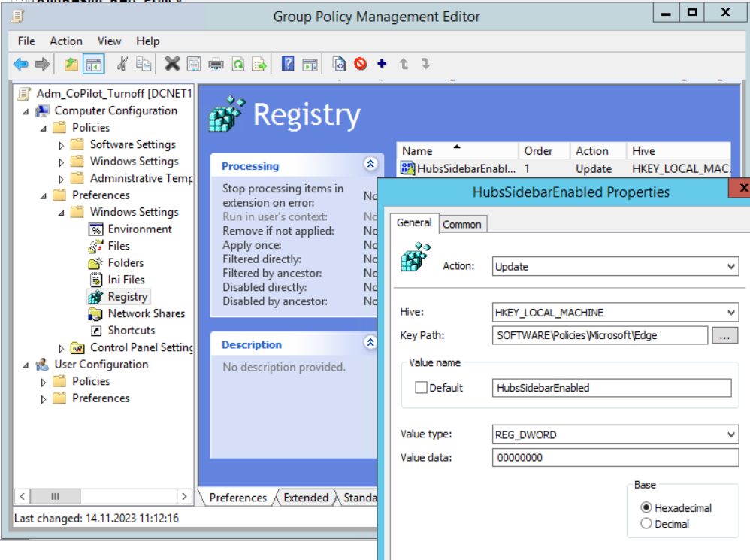The image size is (750, 560).
Task: Click the Value name text field
Action: pos(612,388)
